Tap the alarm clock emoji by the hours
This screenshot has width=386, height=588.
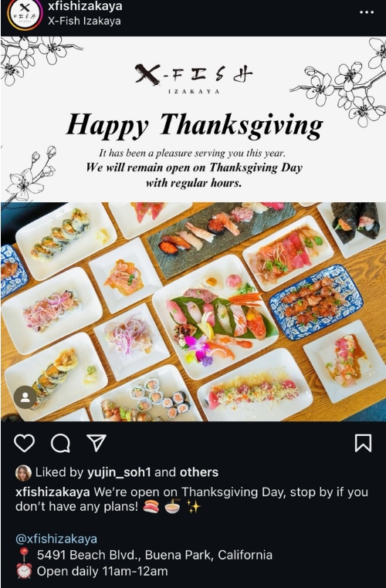[x=24, y=571]
